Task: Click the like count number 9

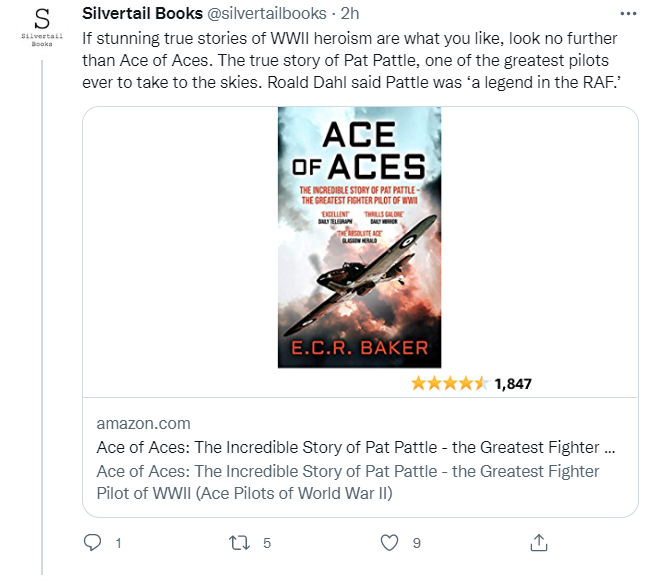Action: (x=416, y=543)
